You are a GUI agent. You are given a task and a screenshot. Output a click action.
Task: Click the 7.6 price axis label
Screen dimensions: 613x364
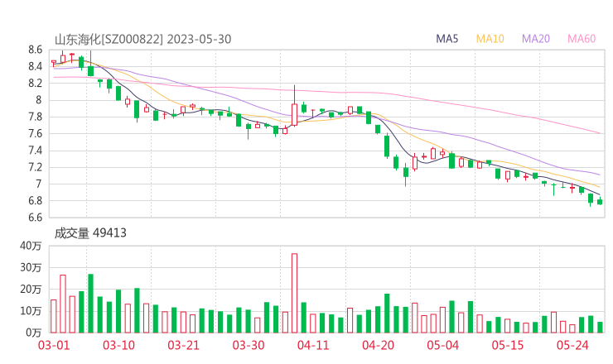coord(35,133)
